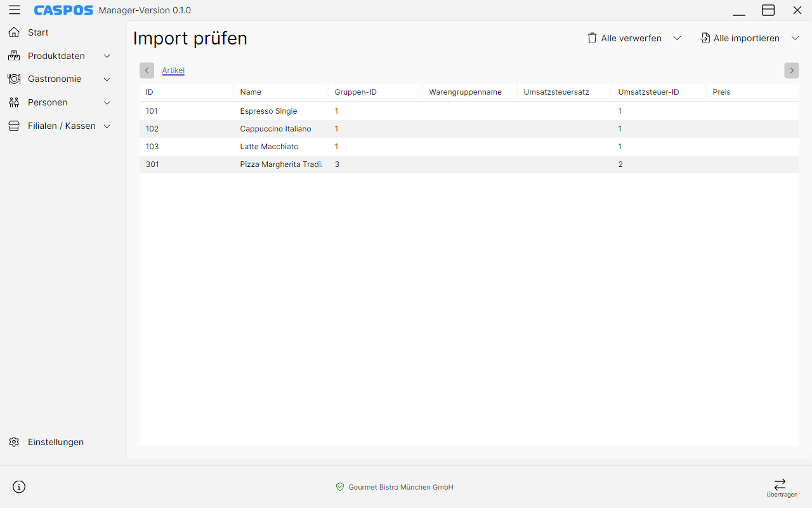Select the Cappuccino Italiano row
The height and width of the screenshot is (508, 812).
coord(469,129)
